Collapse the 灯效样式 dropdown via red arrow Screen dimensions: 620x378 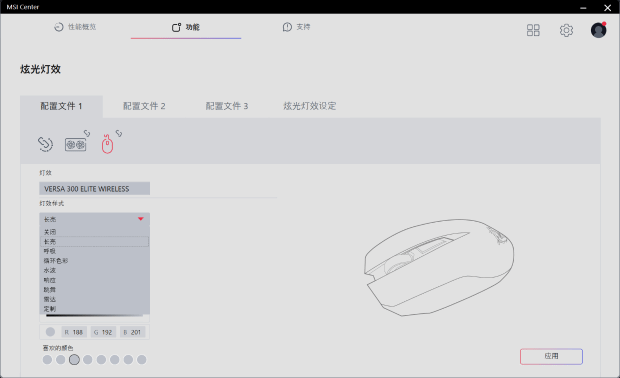tap(140, 219)
